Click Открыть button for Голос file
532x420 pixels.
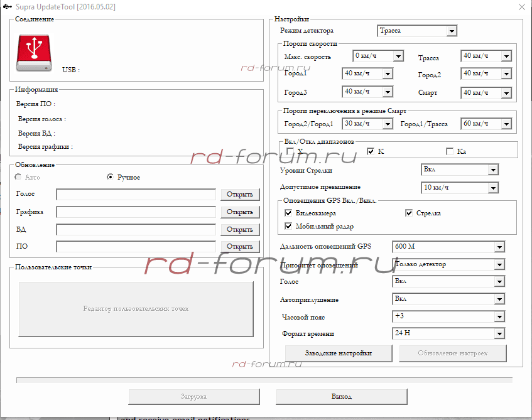pos(240,195)
